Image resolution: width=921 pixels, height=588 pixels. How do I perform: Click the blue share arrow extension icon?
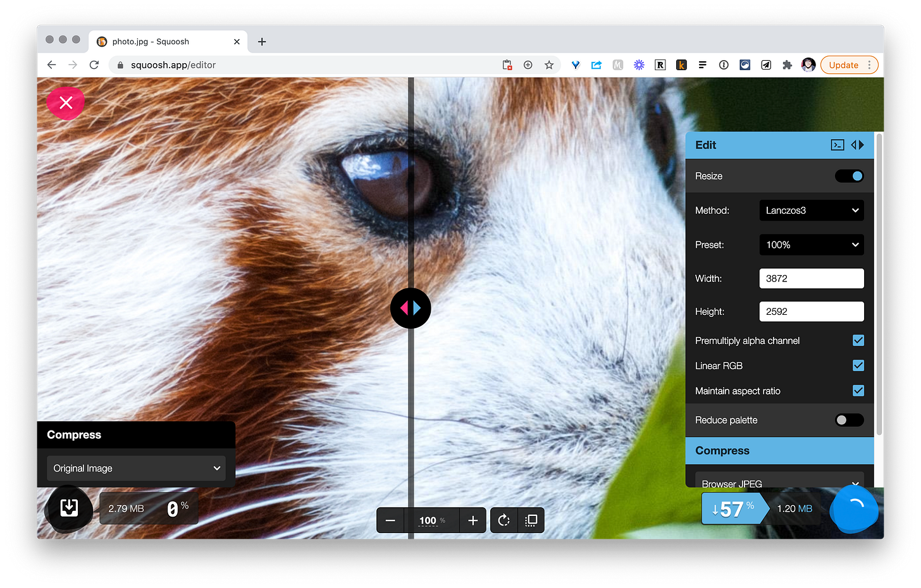point(596,64)
